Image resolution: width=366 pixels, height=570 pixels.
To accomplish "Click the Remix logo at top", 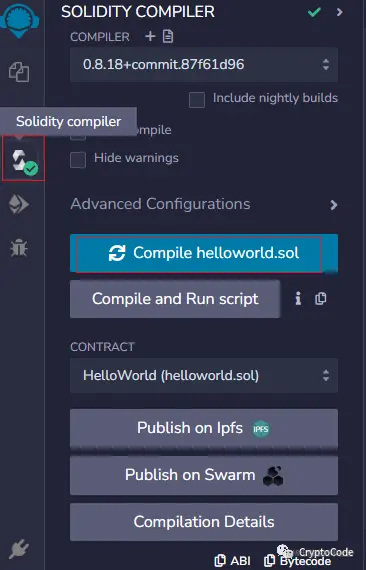I will (20, 20).
